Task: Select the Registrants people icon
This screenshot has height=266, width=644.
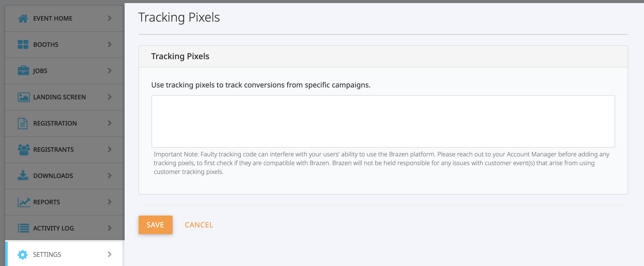Action: tap(24, 150)
